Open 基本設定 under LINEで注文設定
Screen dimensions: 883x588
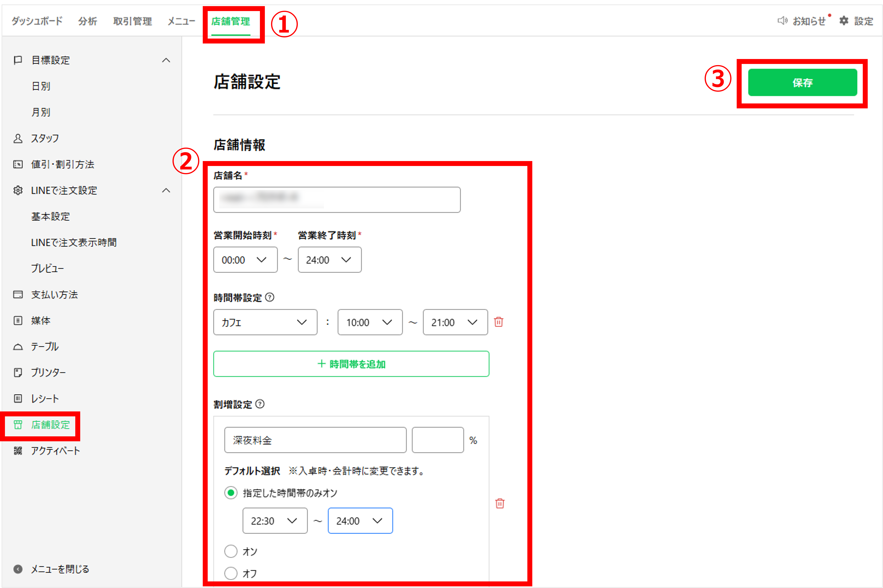[51, 216]
